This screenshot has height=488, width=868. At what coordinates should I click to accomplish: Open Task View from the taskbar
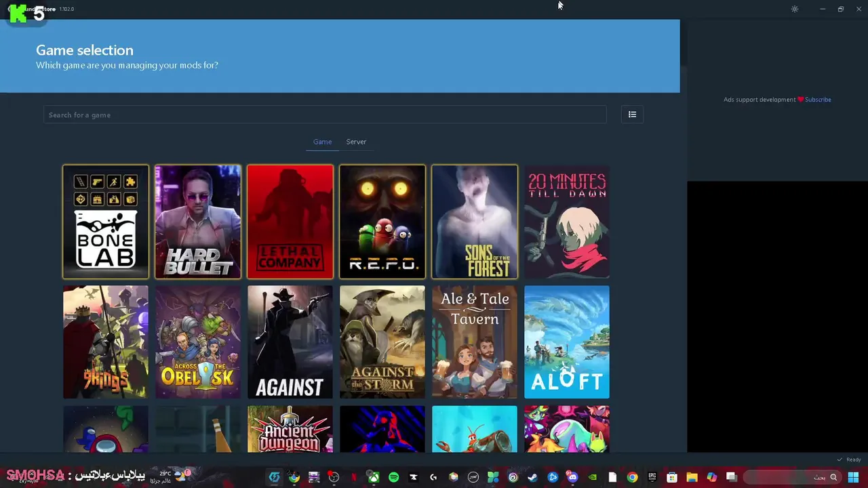pyautogui.click(x=731, y=477)
